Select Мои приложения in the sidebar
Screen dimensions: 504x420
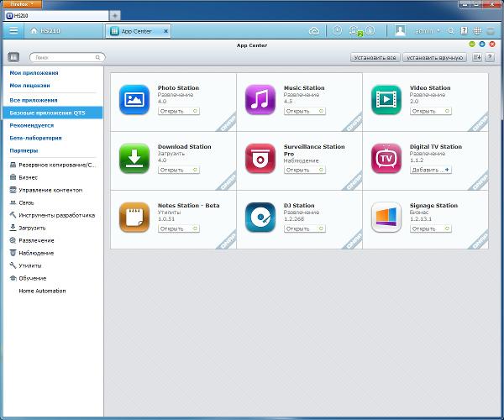pos(34,73)
